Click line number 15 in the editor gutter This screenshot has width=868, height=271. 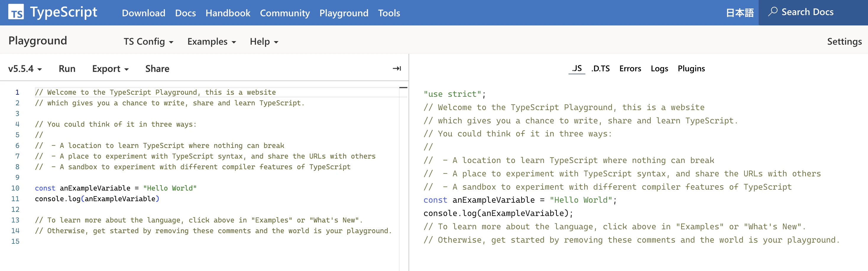15,241
